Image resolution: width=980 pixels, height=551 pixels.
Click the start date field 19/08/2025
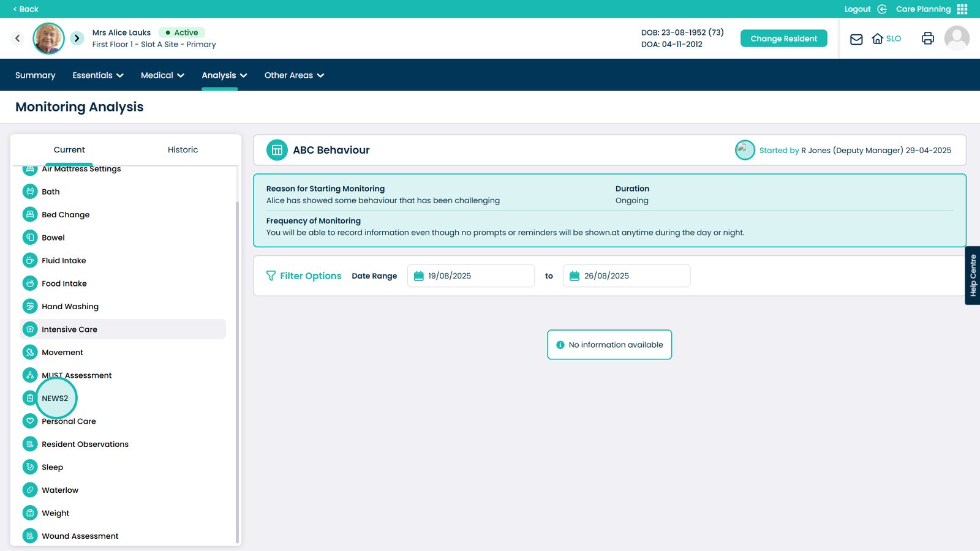[x=470, y=276]
